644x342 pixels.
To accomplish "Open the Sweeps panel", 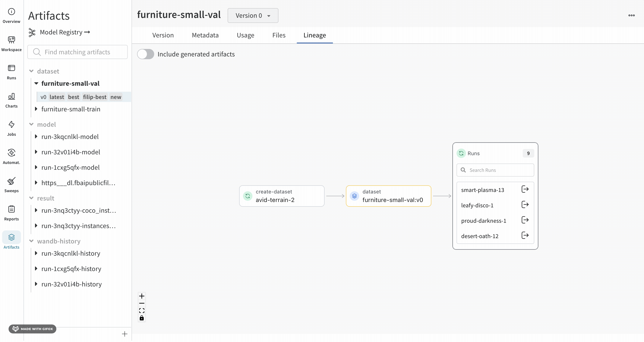I will tap(11, 184).
